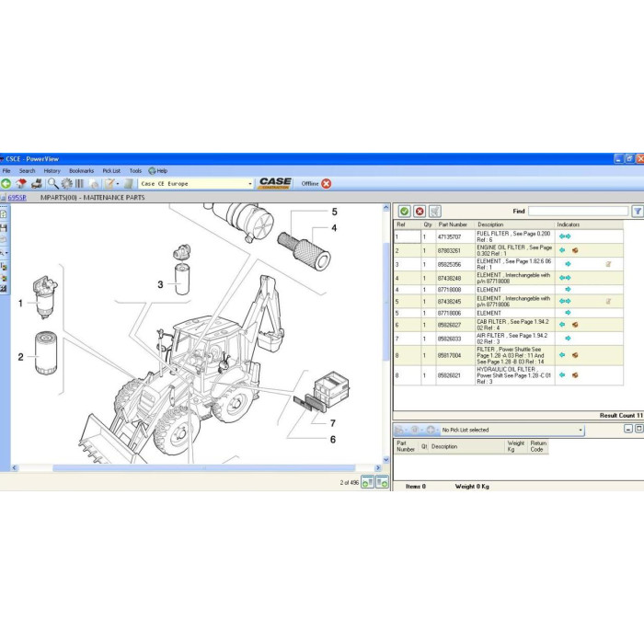Screen dimensions: 644x644
Task: Click the save diskette icon in left sidebar
Action: click(4, 228)
